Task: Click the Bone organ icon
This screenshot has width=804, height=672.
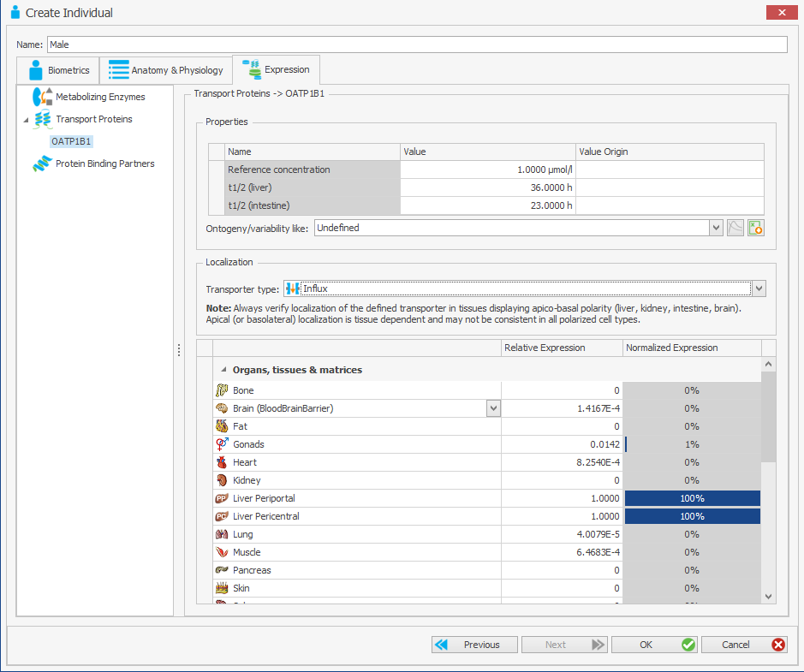Action: pyautogui.click(x=222, y=390)
